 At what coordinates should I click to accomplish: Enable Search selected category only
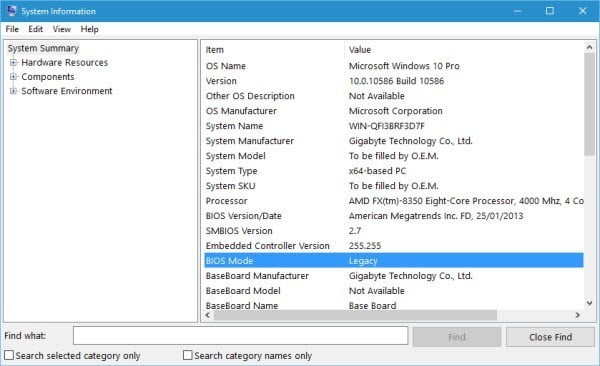click(x=9, y=355)
